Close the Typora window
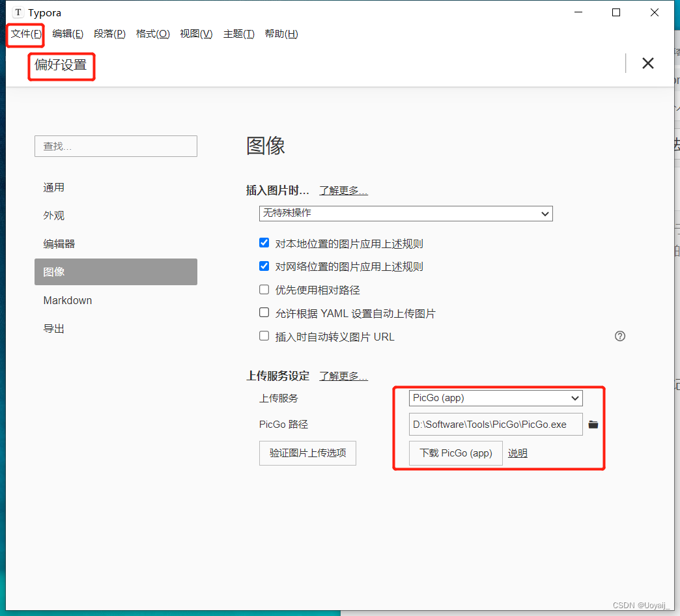This screenshot has height=616, width=680. point(655,12)
